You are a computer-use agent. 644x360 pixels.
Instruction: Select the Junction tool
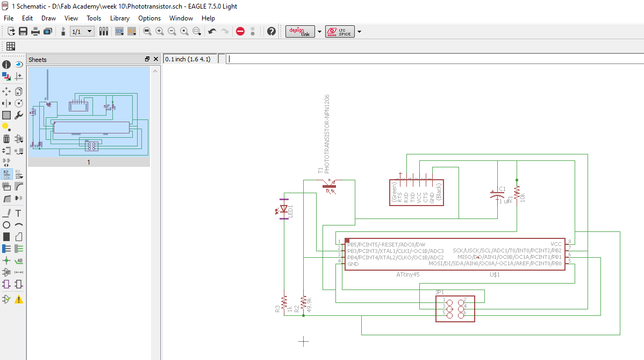coord(6,260)
